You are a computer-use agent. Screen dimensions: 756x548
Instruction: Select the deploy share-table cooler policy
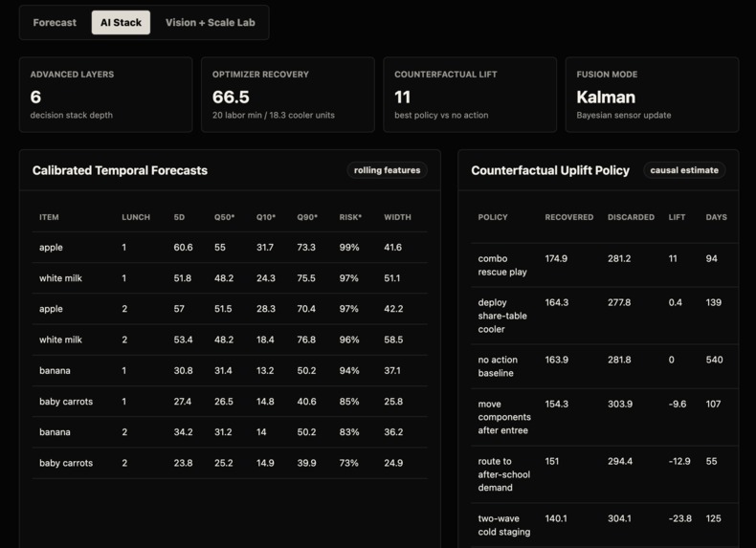coord(605,316)
